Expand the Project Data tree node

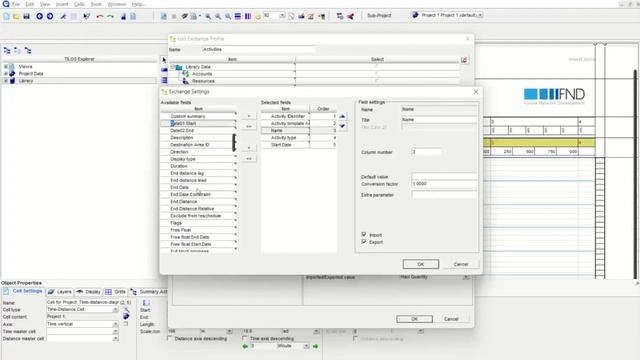pyautogui.click(x=6, y=73)
